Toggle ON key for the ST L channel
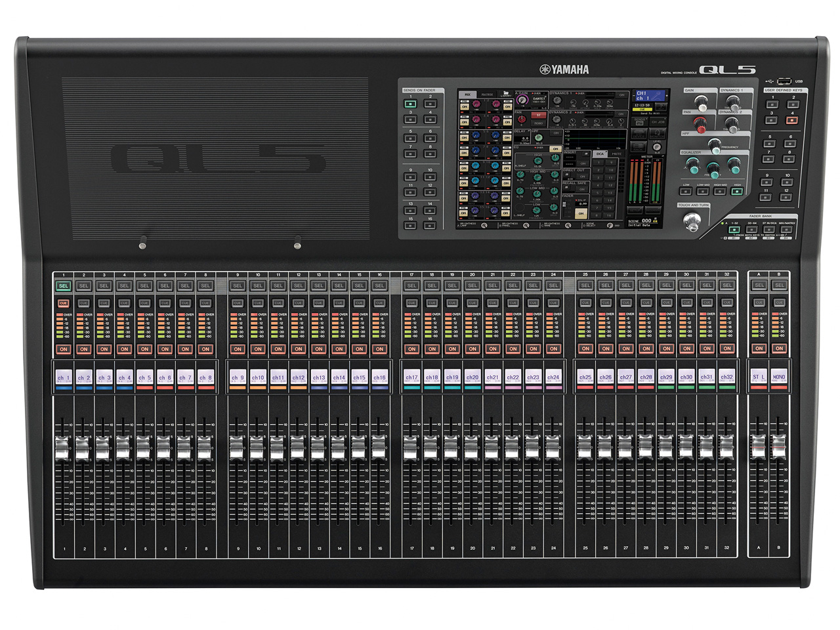Image resolution: width=840 pixels, height=630 pixels. click(x=759, y=348)
